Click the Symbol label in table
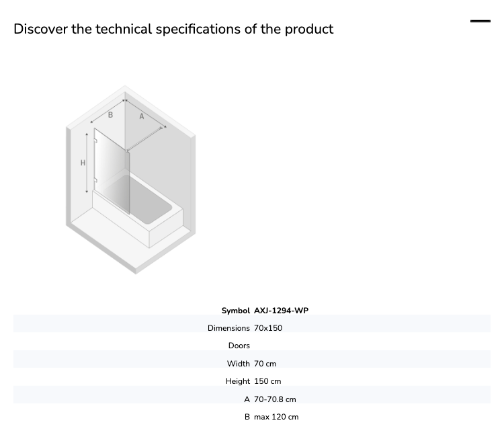This screenshot has height=435, width=504. click(x=236, y=311)
